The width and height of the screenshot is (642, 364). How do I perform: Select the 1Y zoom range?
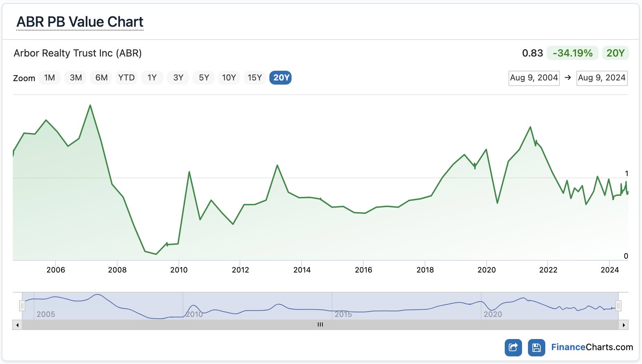coord(152,78)
